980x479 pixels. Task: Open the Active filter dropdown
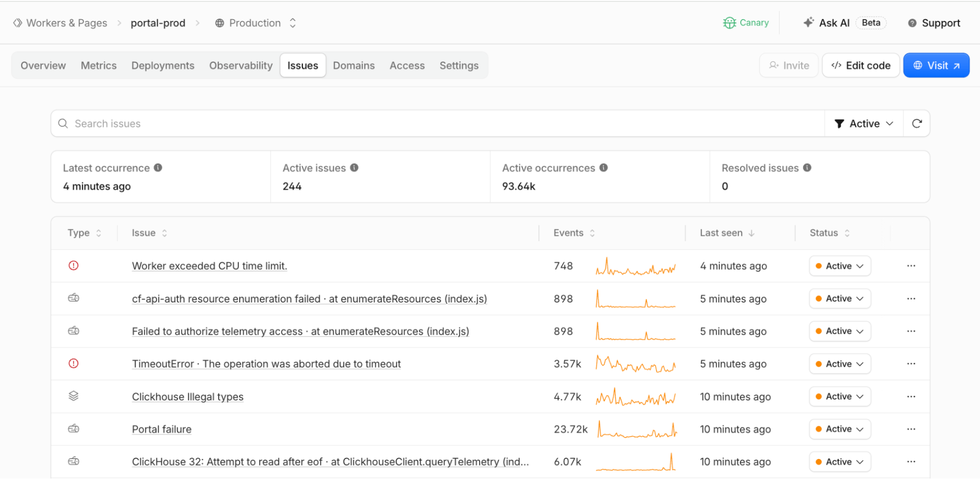tap(864, 124)
